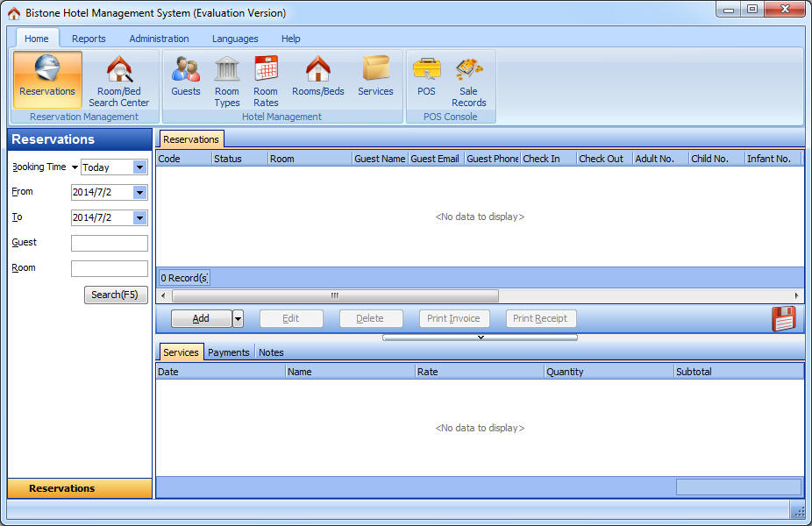The width and height of the screenshot is (812, 526).
Task: Open the Reservations icon in the ribbon
Action: click(x=47, y=79)
